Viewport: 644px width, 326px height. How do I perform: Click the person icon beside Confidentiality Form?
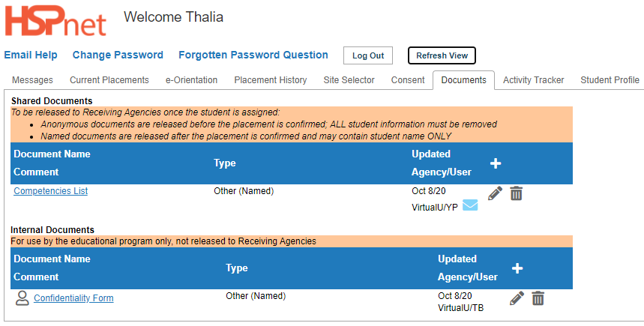click(22, 298)
